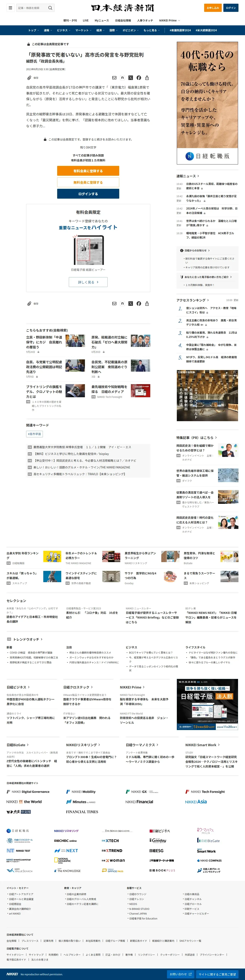Image resolution: width=245 pixels, height=980 pixels.
Task: Expand the 速報 navigation dropdown
Action: (48, 30)
